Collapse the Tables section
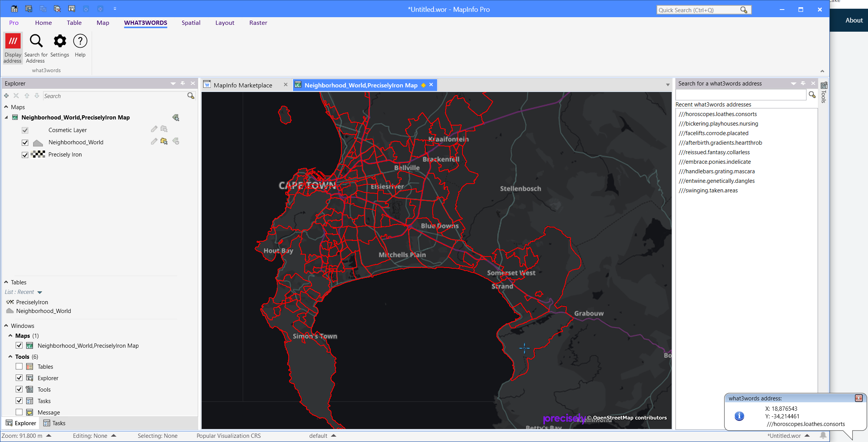This screenshot has height=442, width=868. coord(6,282)
